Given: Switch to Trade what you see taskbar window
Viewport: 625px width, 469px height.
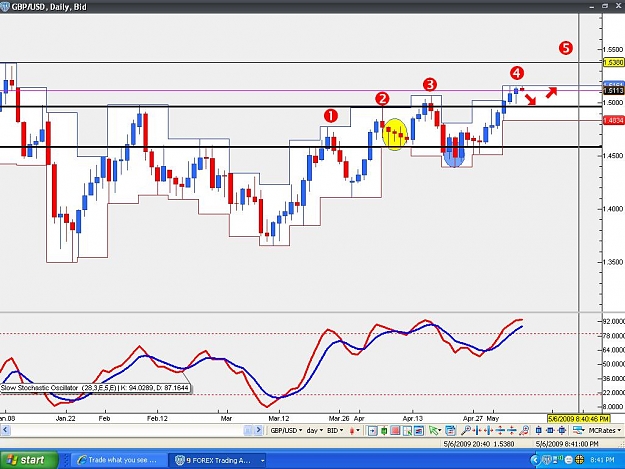Looking at the screenshot, I should pyautogui.click(x=119, y=460).
